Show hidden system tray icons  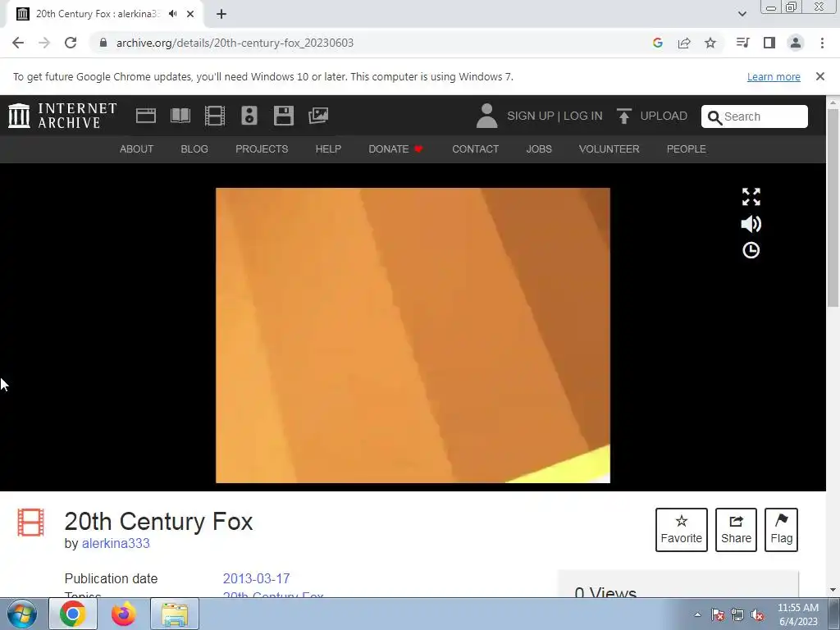697,614
